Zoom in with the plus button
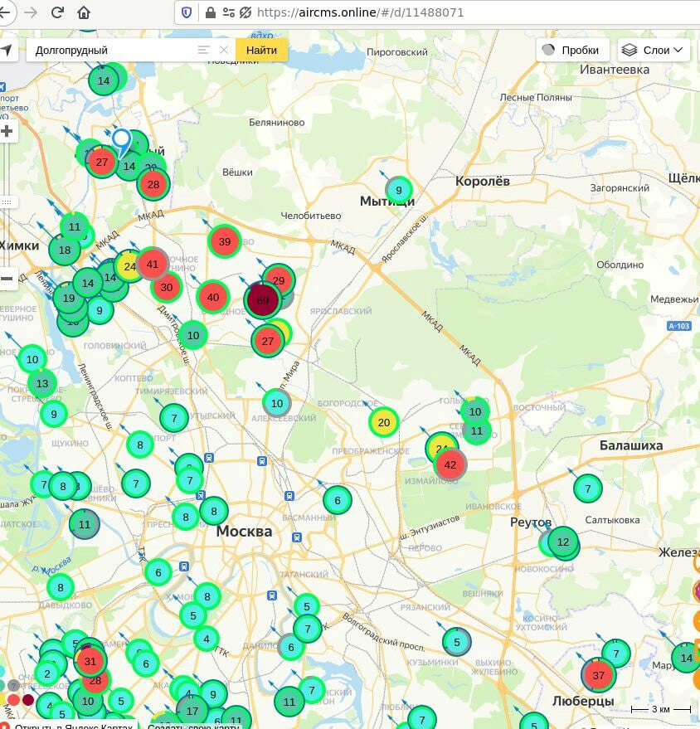Screen dimensions: 700x729 tap(7, 132)
